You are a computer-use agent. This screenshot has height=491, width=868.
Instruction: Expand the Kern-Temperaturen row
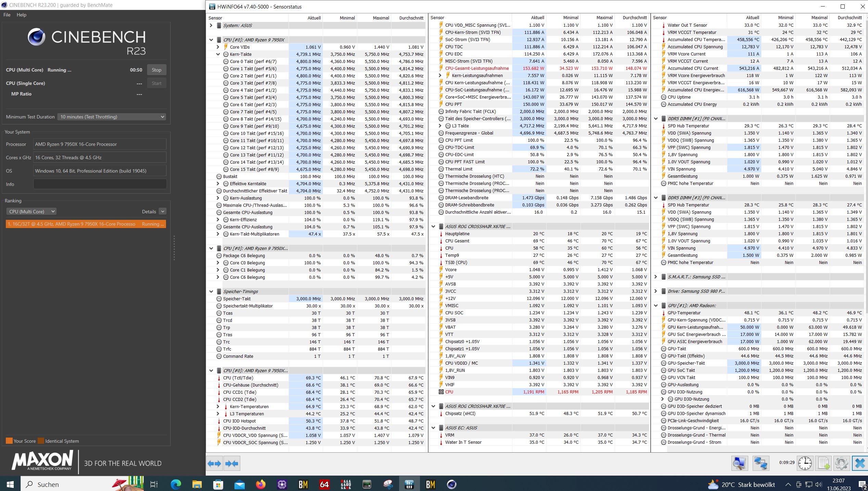[218, 406]
